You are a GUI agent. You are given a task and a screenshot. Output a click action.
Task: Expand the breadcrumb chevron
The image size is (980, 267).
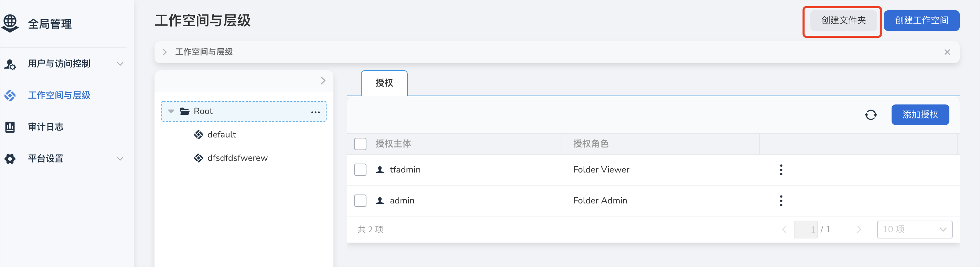coord(165,52)
